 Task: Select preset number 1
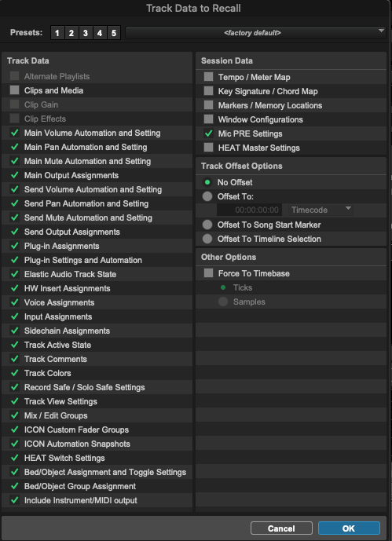coord(57,33)
